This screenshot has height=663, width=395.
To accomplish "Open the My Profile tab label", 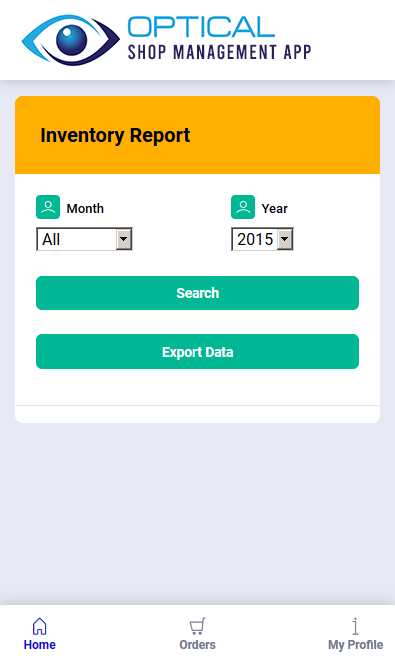I will [x=355, y=645].
